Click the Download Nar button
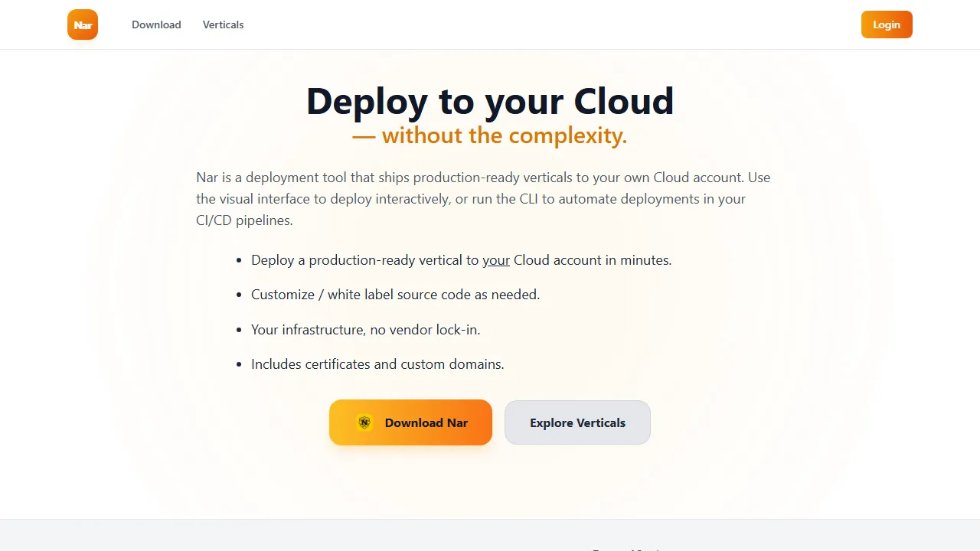The image size is (980, 551). [410, 422]
